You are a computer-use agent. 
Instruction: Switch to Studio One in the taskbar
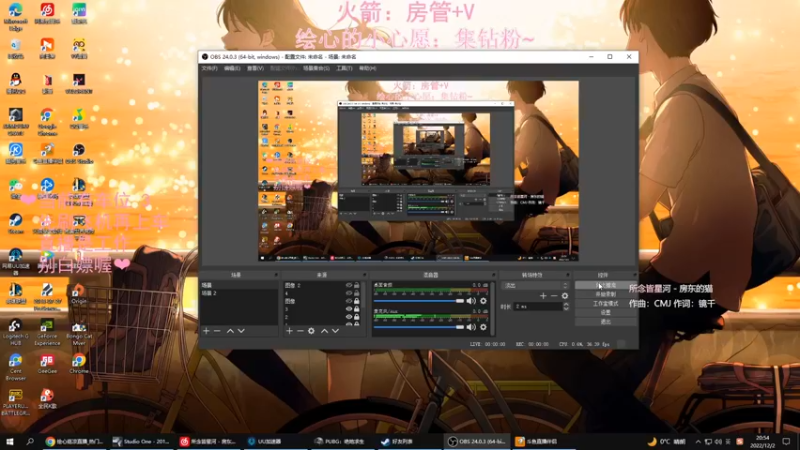click(141, 441)
